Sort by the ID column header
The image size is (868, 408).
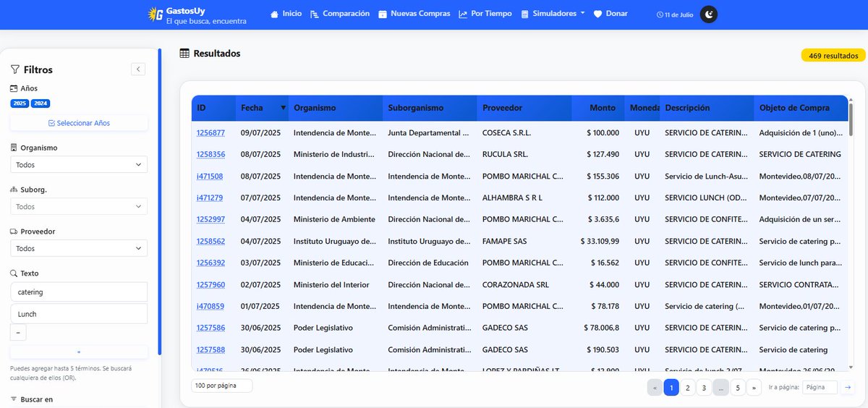(213, 108)
